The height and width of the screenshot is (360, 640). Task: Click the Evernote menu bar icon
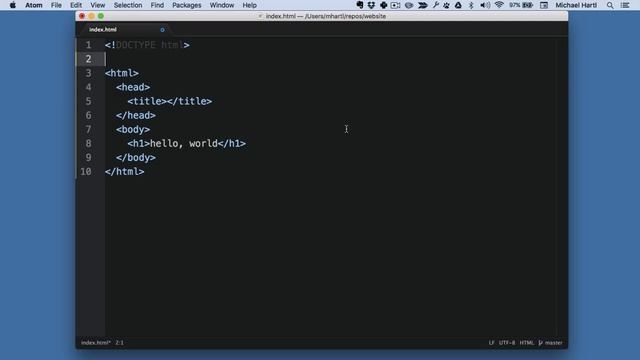360,5
